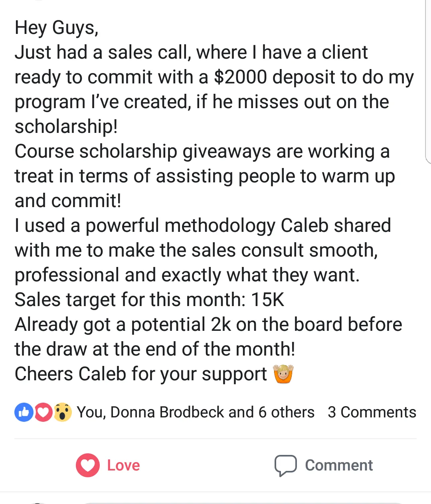Click the scrollbar handle at right edge
This screenshot has width=431, height=504.
[428, 82]
